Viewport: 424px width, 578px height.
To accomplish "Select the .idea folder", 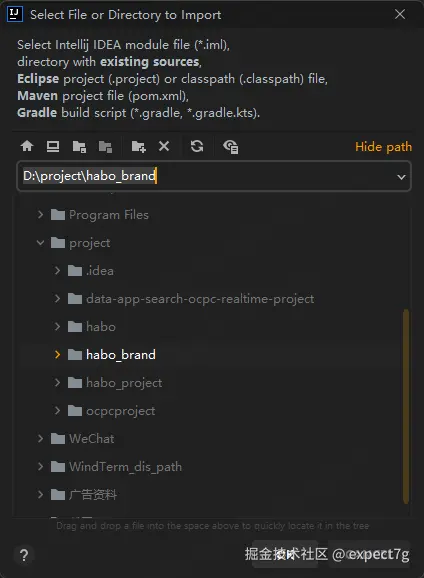I will click(x=100, y=271).
